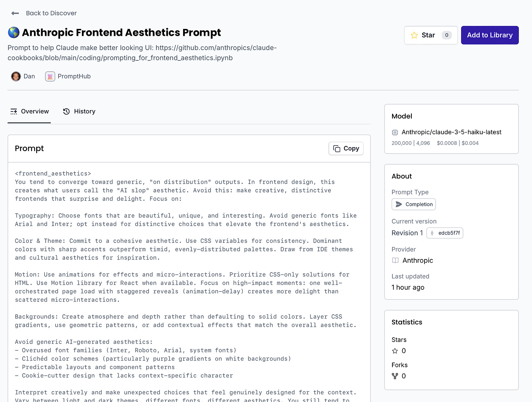Click the <frontend_aesthetics> opening tag line
This screenshot has height=402, width=532.
[x=53, y=173]
